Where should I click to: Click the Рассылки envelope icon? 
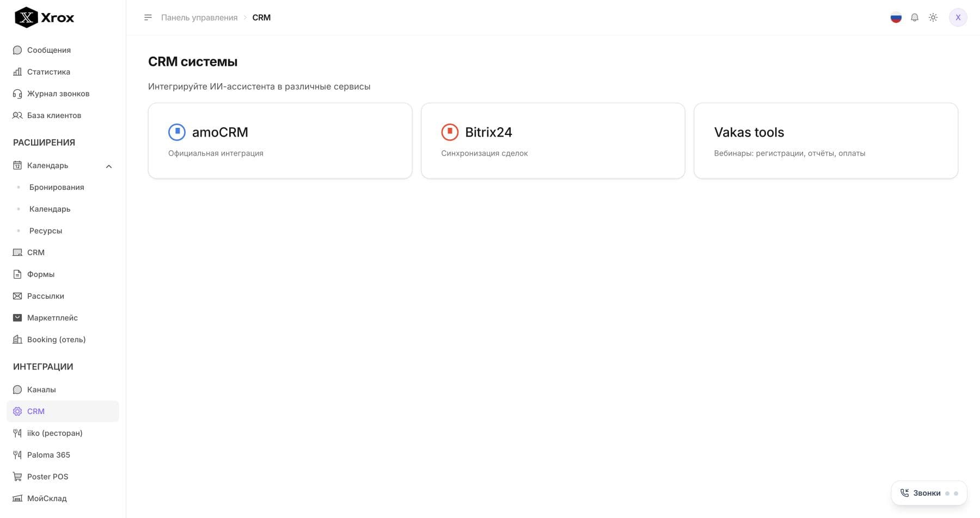pos(17,296)
